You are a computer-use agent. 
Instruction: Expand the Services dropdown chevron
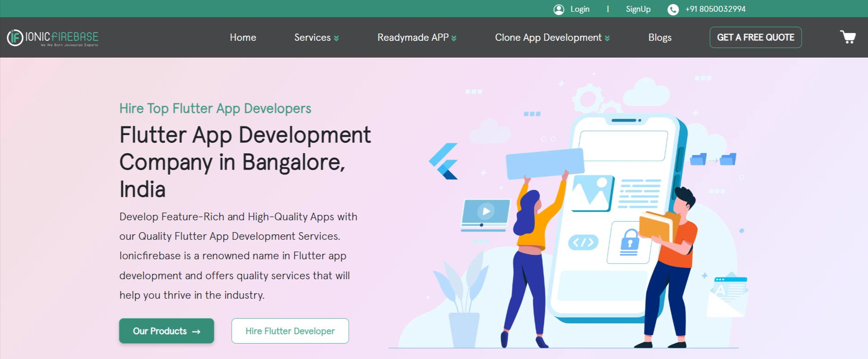coord(336,39)
